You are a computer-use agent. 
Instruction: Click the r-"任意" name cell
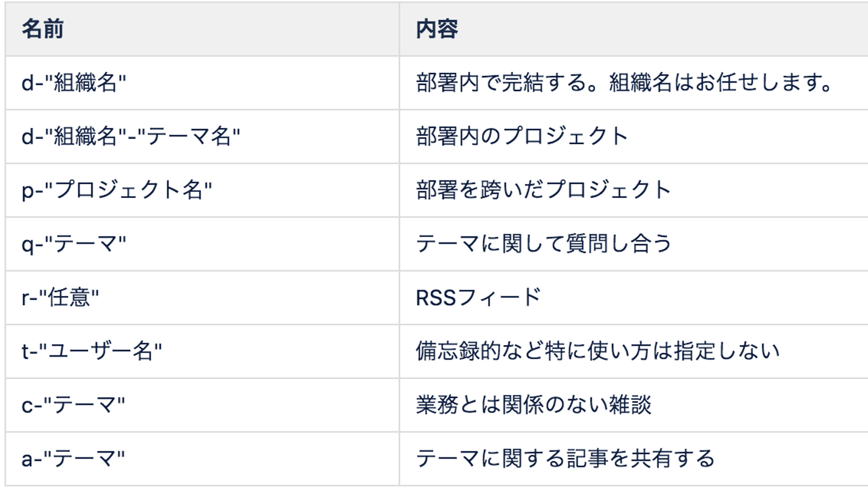click(60, 298)
